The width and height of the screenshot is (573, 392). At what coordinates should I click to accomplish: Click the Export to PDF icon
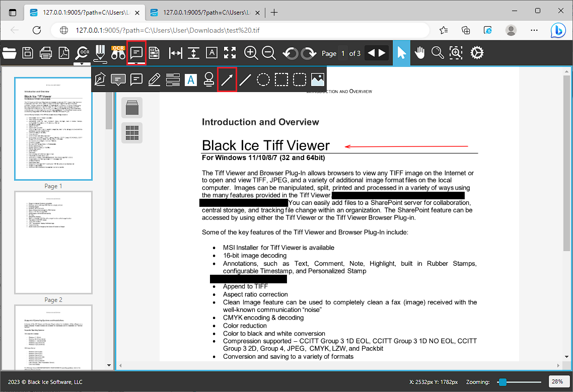64,53
